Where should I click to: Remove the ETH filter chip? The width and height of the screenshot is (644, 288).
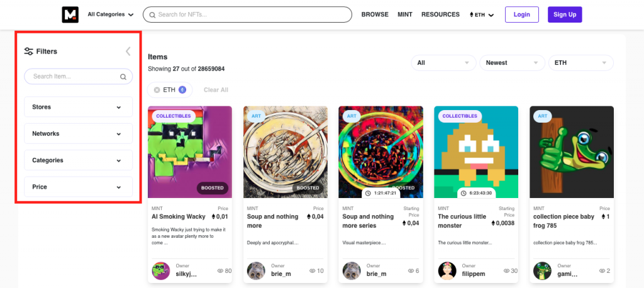point(157,90)
